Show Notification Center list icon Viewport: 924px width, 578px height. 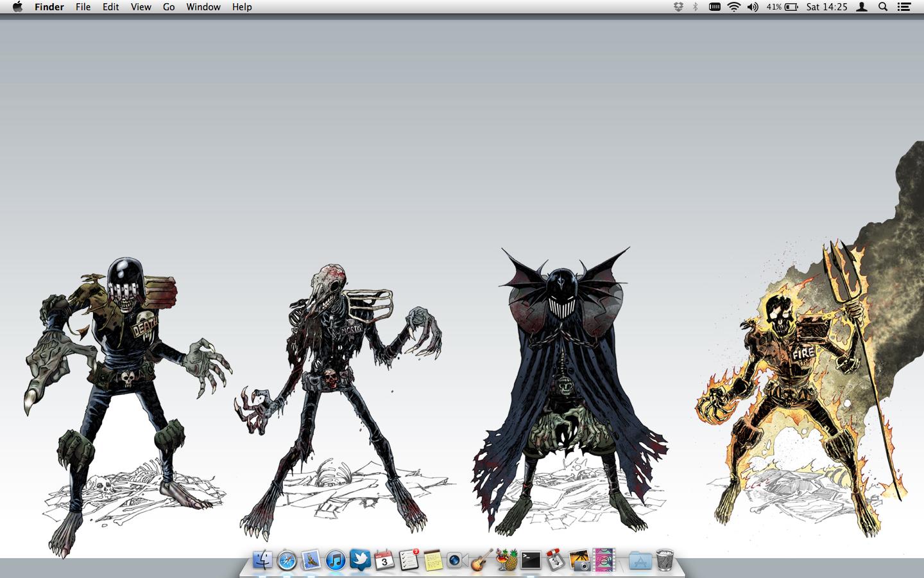pos(903,7)
